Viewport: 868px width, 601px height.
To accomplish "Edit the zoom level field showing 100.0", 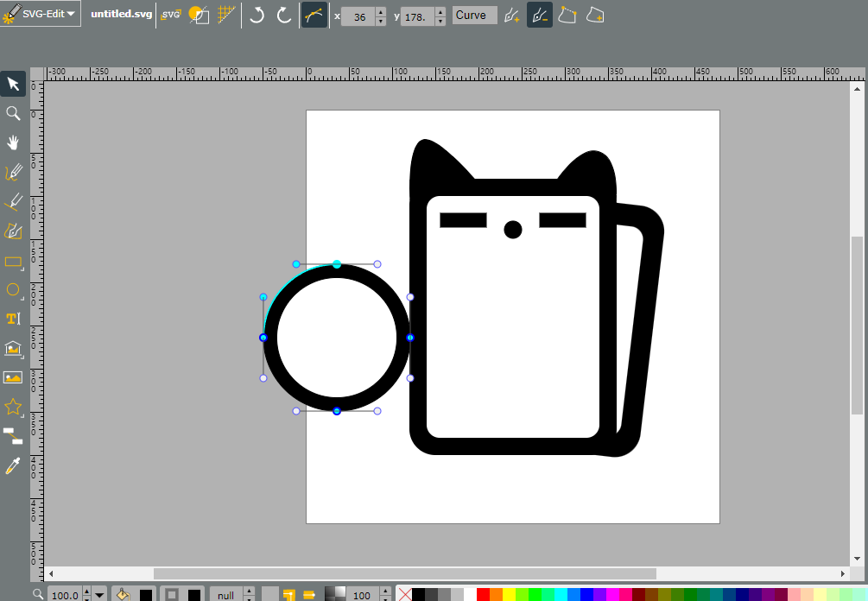I will point(66,595).
